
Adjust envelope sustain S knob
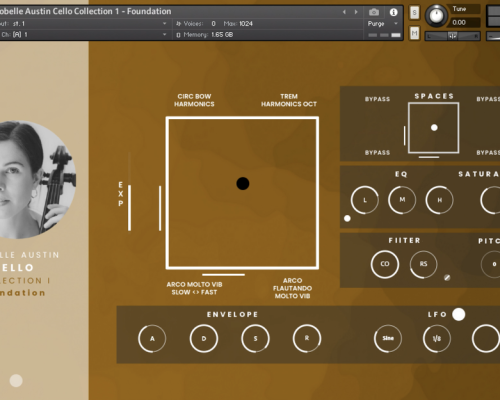(255, 339)
